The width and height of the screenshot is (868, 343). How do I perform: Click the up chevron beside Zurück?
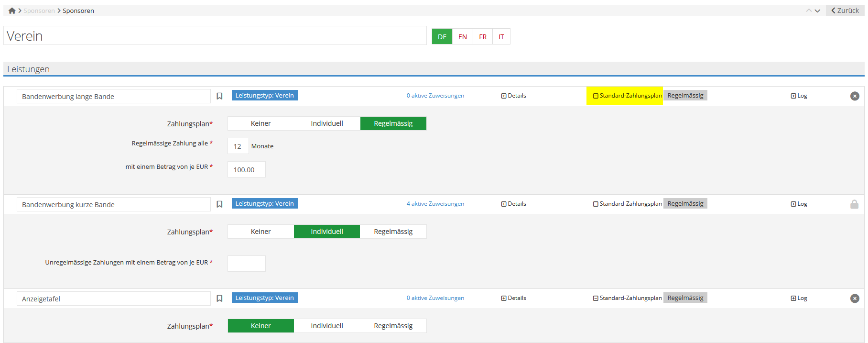[x=809, y=11]
